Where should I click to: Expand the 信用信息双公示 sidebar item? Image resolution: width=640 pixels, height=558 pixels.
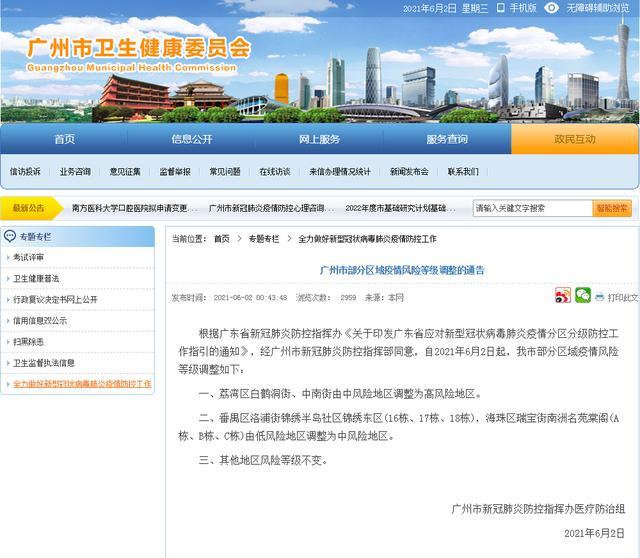coord(40,320)
